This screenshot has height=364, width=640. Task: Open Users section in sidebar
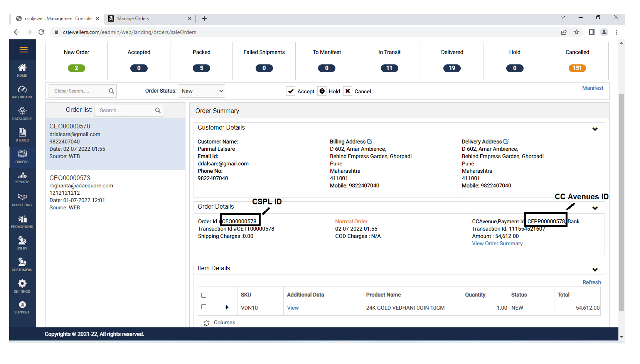[x=22, y=243]
